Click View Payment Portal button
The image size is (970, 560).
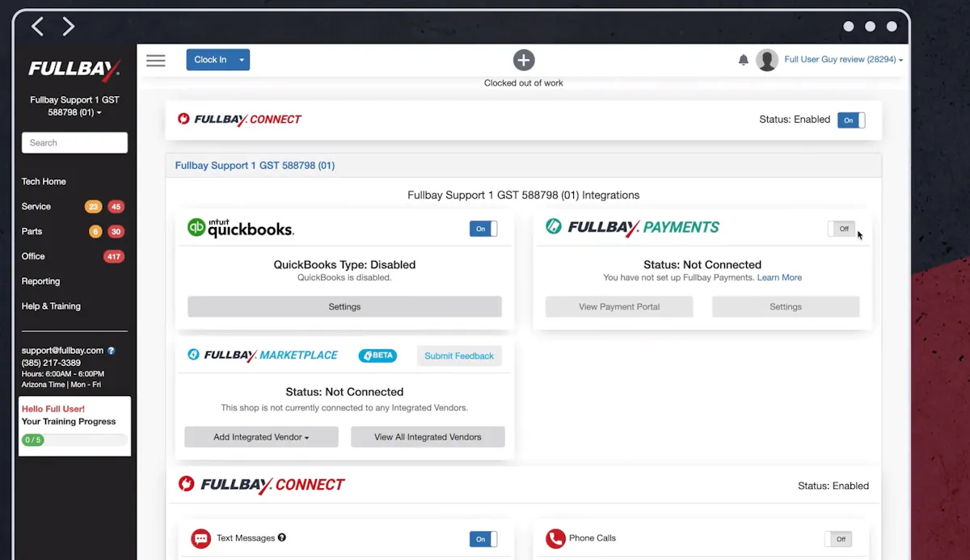(619, 307)
